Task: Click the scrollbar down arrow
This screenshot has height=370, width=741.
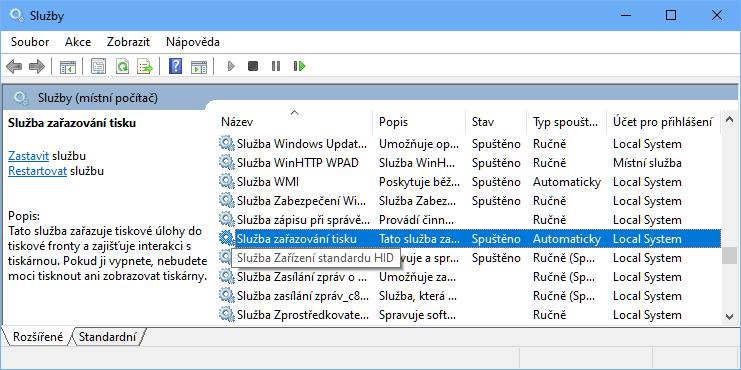Action: [x=730, y=317]
